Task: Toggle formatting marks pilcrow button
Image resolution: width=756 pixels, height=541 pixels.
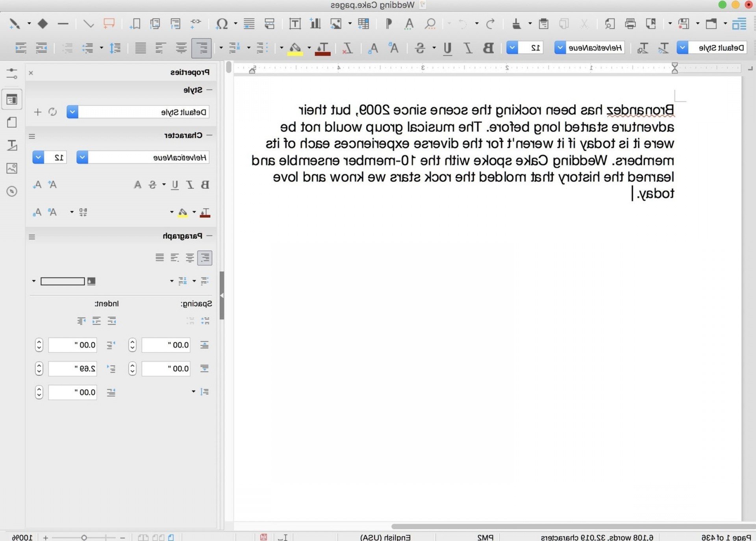Action: coord(389,24)
